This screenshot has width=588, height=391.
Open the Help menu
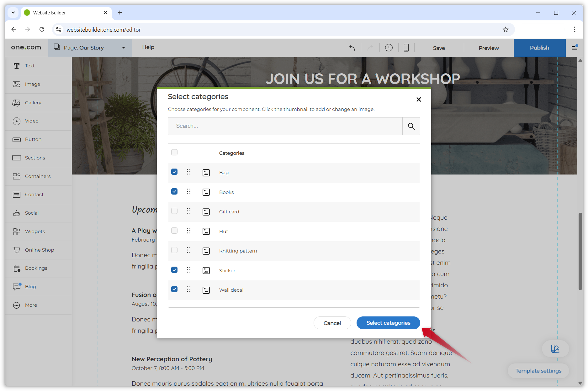click(148, 47)
